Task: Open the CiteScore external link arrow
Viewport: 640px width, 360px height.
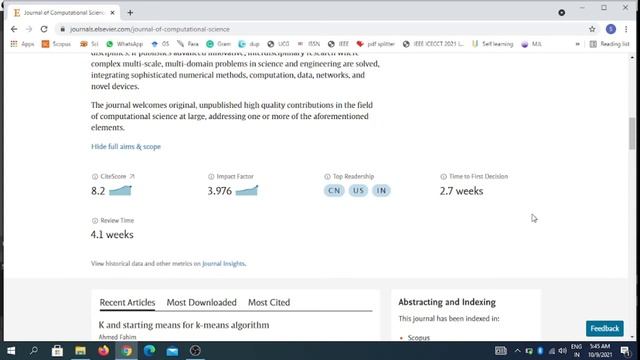Action: point(132,176)
